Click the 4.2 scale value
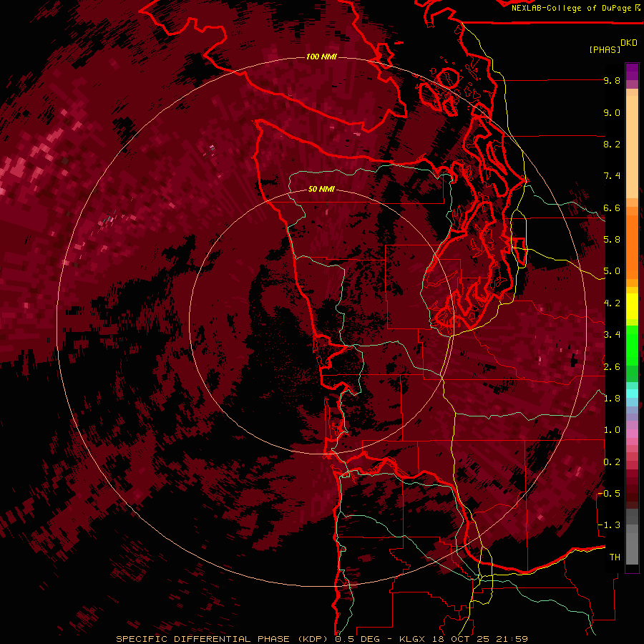This screenshot has width=644, height=644. [x=612, y=303]
